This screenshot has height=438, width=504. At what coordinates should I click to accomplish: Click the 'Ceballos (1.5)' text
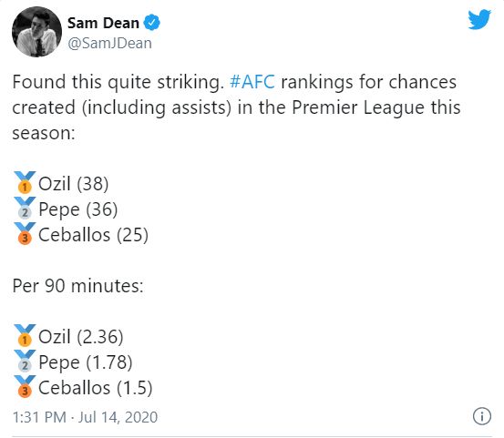(x=95, y=388)
